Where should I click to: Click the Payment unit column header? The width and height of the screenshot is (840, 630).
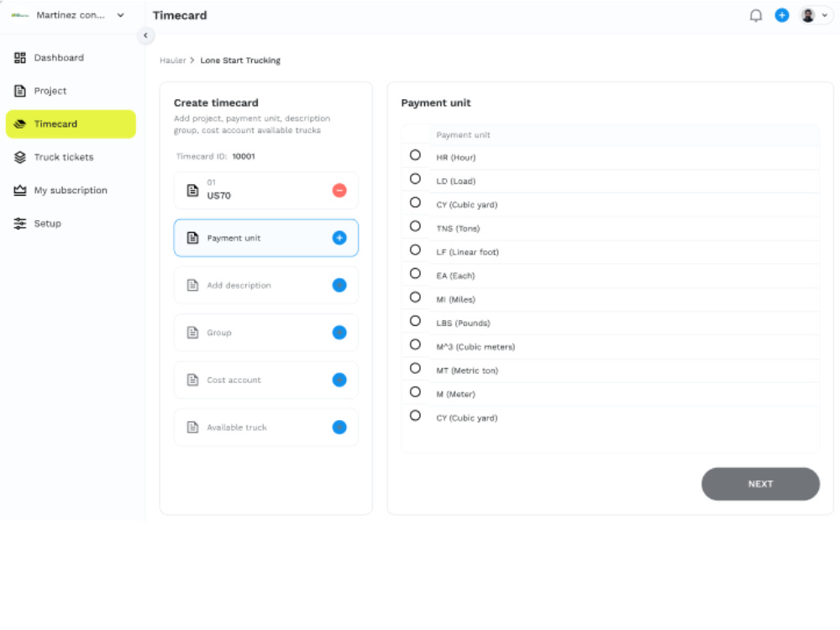pos(463,135)
